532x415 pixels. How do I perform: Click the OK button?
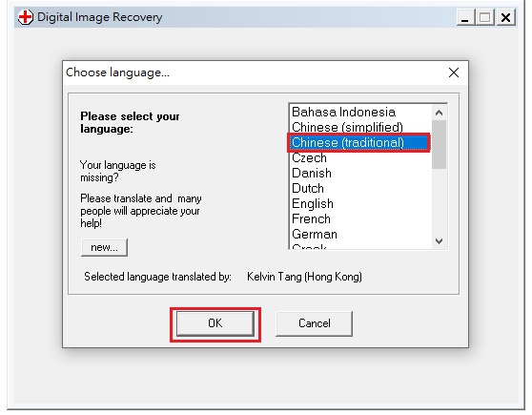click(215, 323)
